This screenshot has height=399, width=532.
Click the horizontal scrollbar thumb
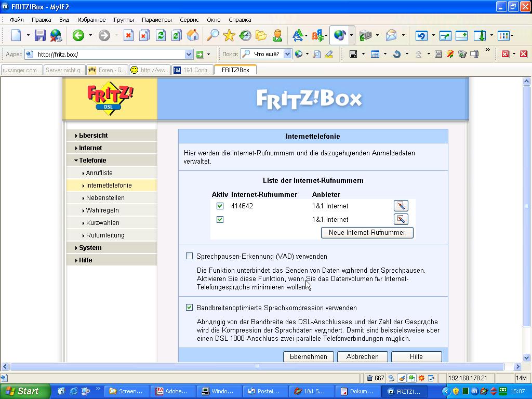(257, 366)
